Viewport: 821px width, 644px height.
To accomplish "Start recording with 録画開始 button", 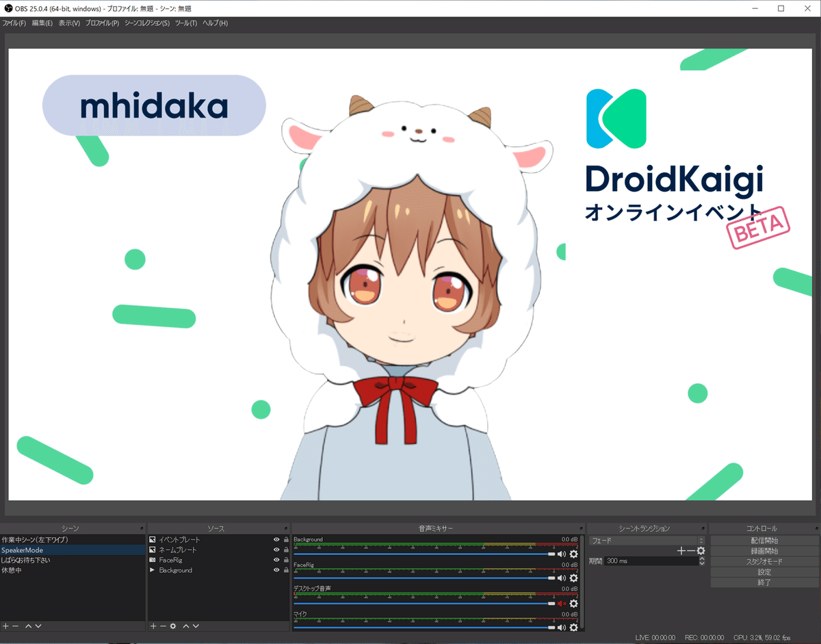I will coord(764,551).
